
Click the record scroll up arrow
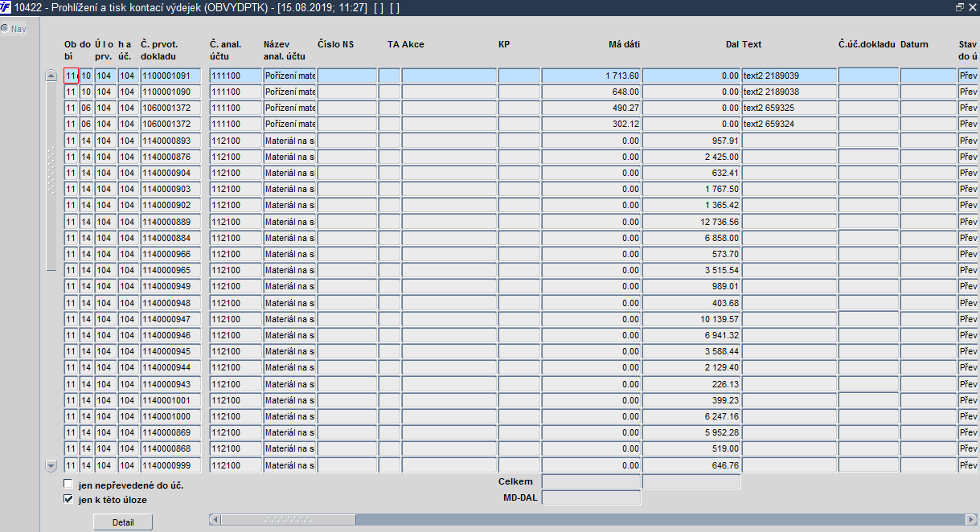coord(51,76)
